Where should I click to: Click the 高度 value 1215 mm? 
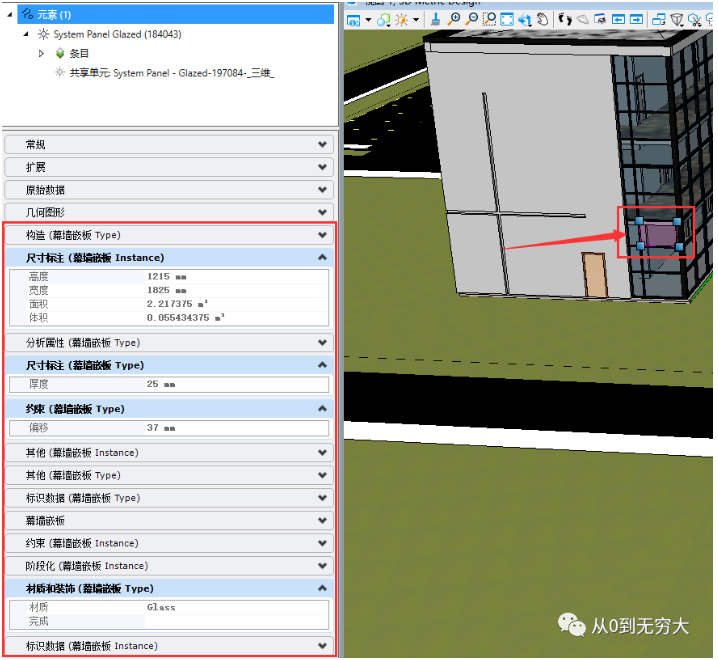click(236, 277)
